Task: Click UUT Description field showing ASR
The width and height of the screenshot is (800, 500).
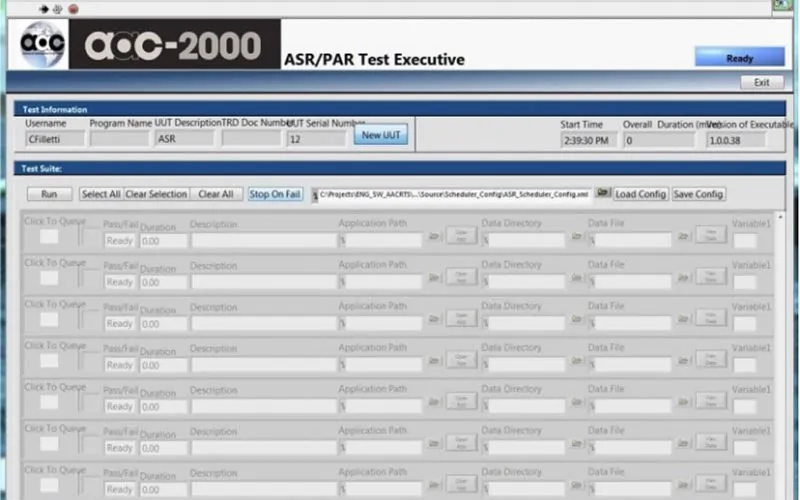Action: pyautogui.click(x=185, y=139)
